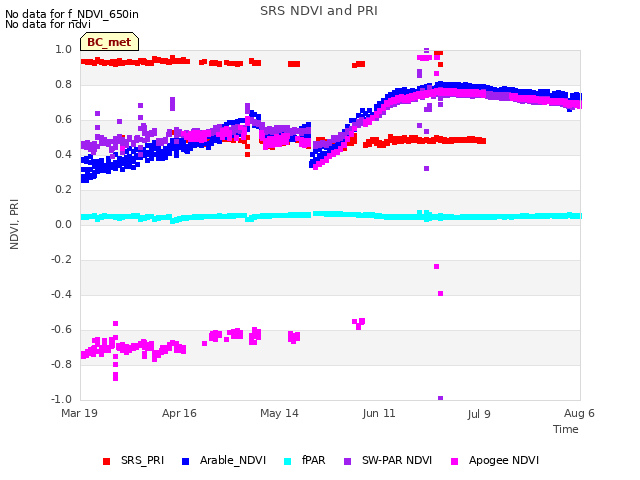Click the purple outlier point at -1.0
Image resolution: width=640 pixels, height=480 pixels.
(x=440, y=398)
